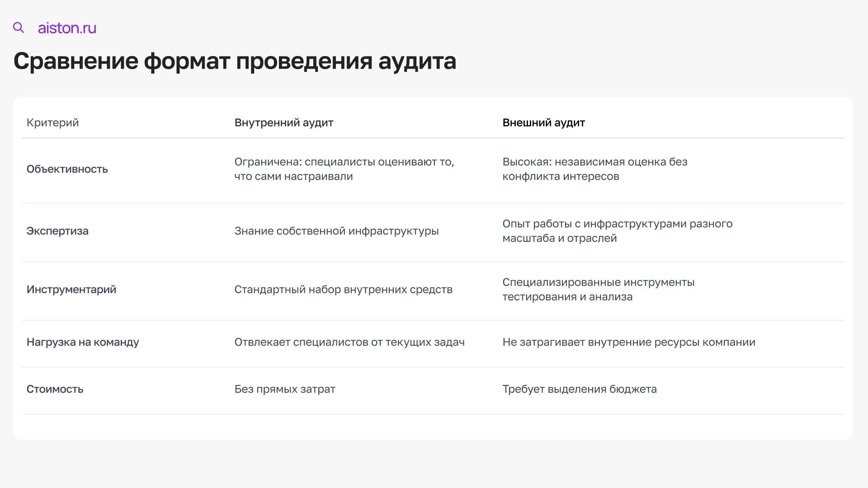Click the cell 'Без прямых затрат'

(285, 389)
